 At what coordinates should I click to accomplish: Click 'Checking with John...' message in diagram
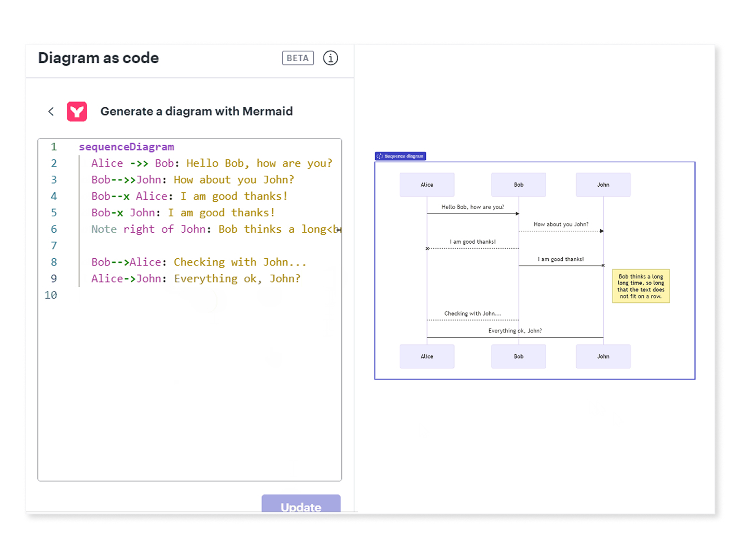coord(473,314)
